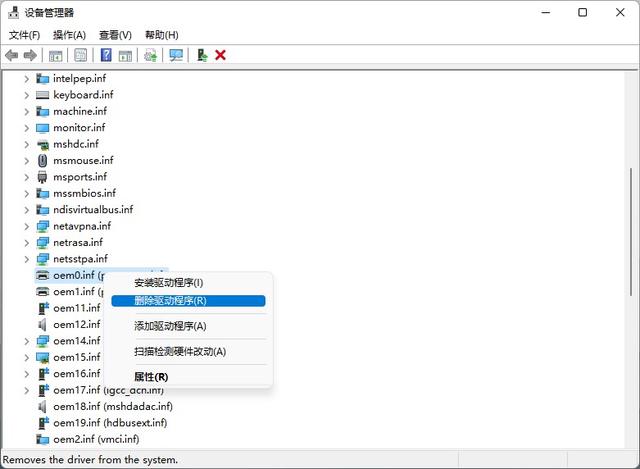The height and width of the screenshot is (469, 640).
Task: Click the red X remove driver icon
Action: coord(220,55)
